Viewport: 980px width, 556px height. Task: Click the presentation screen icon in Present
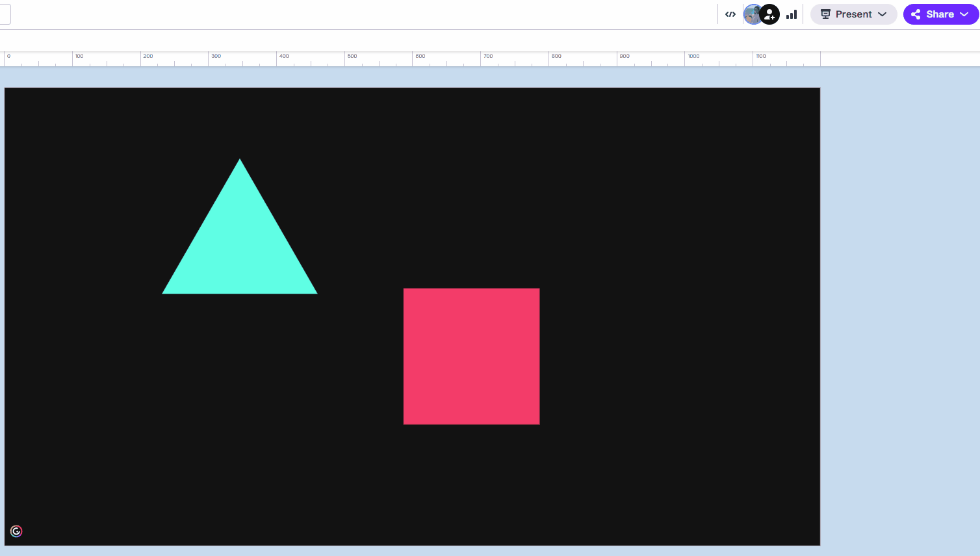[x=825, y=14]
